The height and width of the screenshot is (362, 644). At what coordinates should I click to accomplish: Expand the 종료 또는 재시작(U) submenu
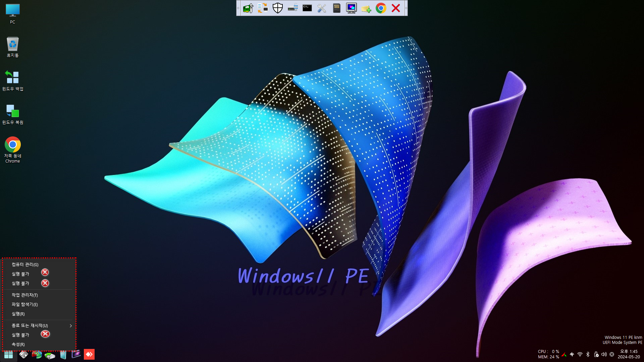[38, 325]
